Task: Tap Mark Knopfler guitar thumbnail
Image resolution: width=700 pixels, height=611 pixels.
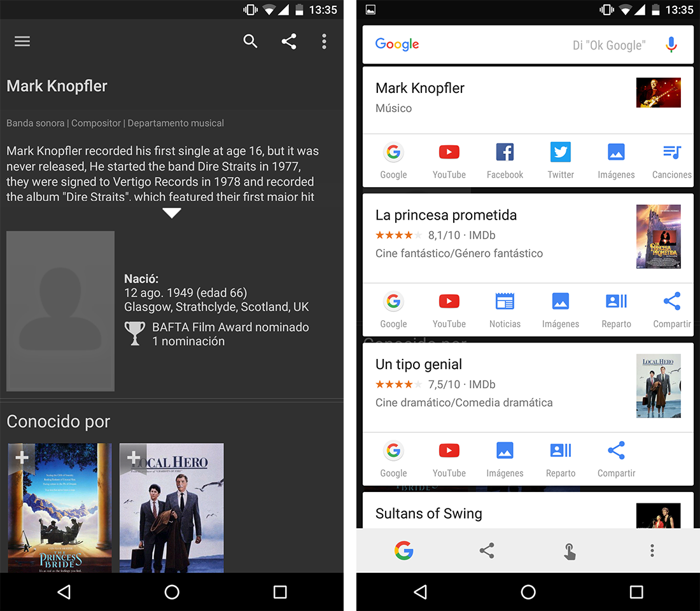Action: click(x=659, y=92)
